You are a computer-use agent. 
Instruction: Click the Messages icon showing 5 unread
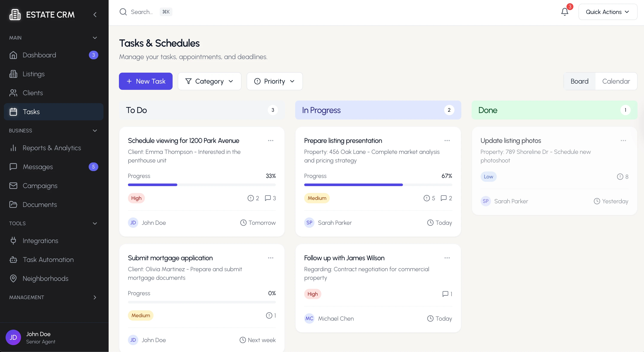(14, 167)
